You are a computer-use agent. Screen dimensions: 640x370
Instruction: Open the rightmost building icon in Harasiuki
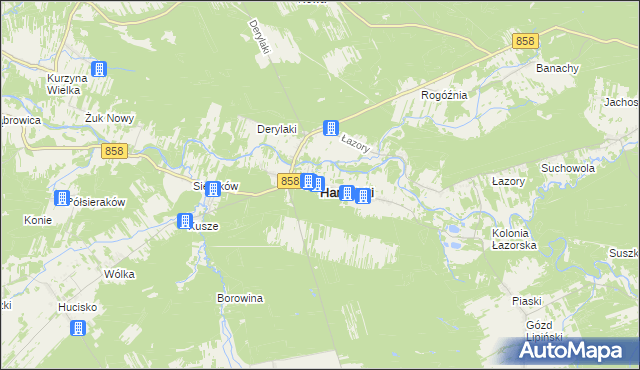coord(363,196)
